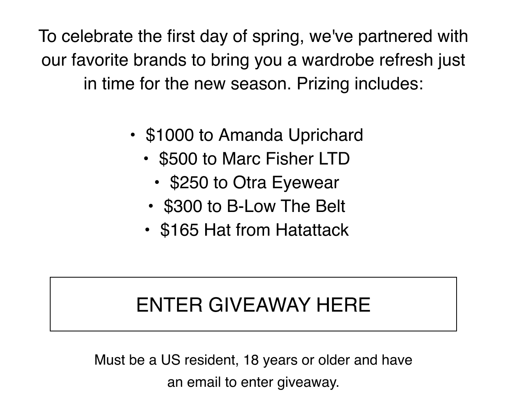
Task: Click the $300 prize amount
Action: pyautogui.click(x=183, y=206)
